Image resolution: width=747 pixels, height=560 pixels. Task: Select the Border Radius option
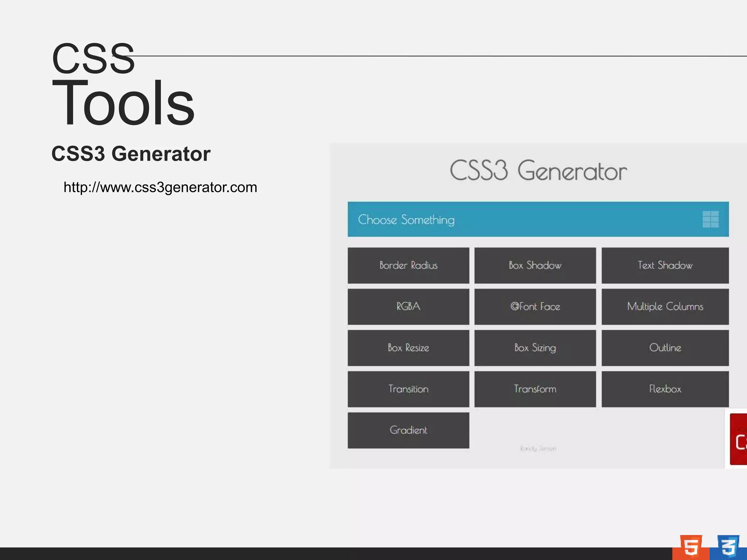pos(408,265)
